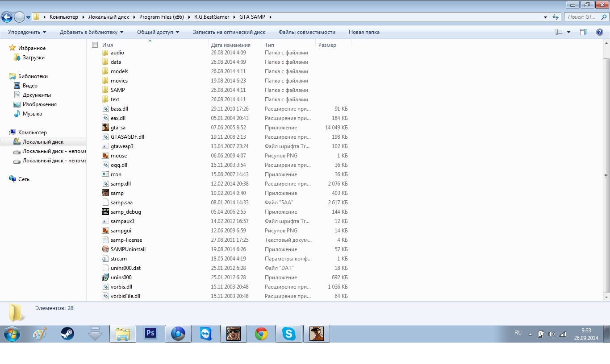Open Видео library in sidebar
The width and height of the screenshot is (610, 364).
(x=30, y=86)
